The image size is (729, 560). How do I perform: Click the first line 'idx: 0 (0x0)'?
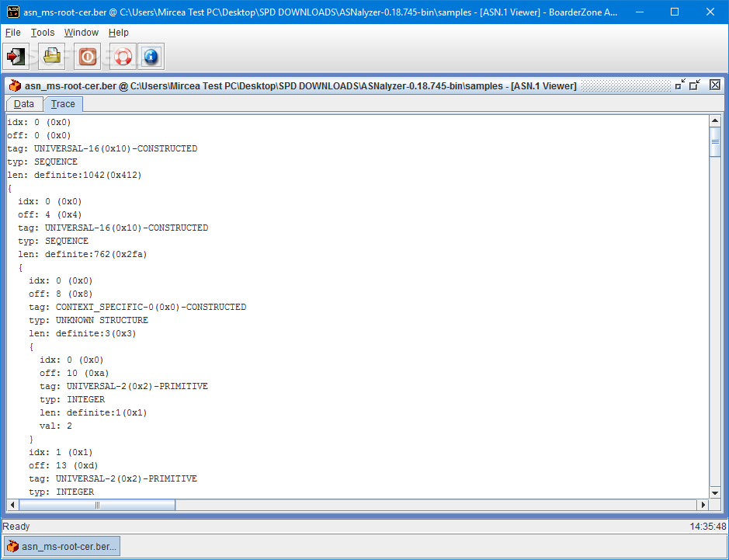click(x=39, y=122)
